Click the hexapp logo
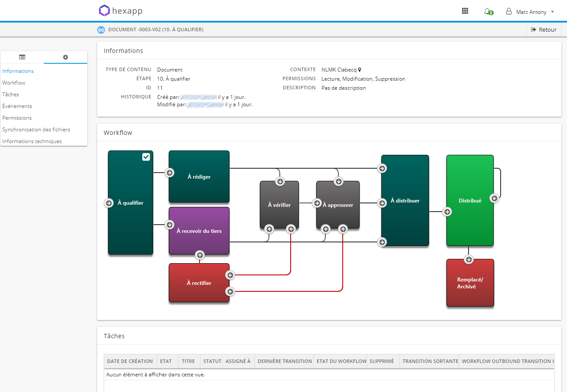 point(121,11)
